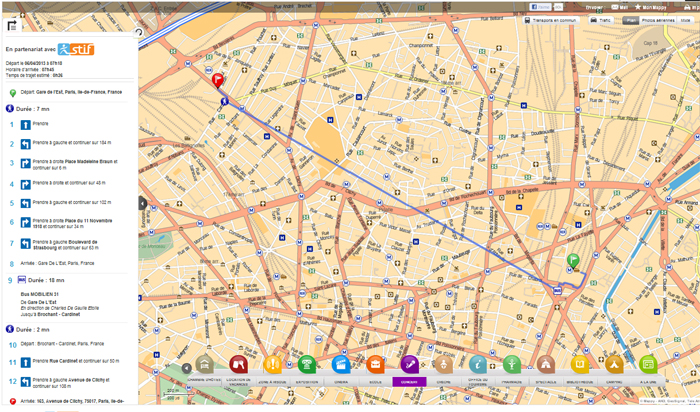Screen dimensions: 700x412
Task: Open the itinerary roadbook icon at top left
Action: [x=11, y=34]
